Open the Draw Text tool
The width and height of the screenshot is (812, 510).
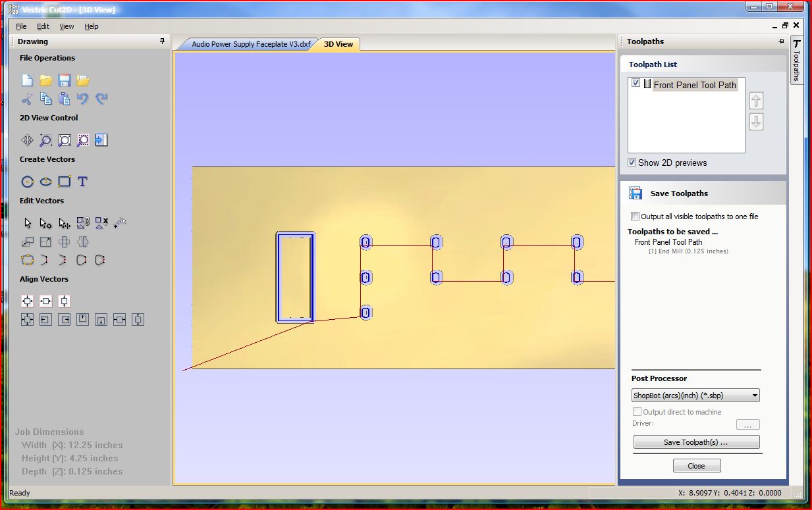pos(82,181)
